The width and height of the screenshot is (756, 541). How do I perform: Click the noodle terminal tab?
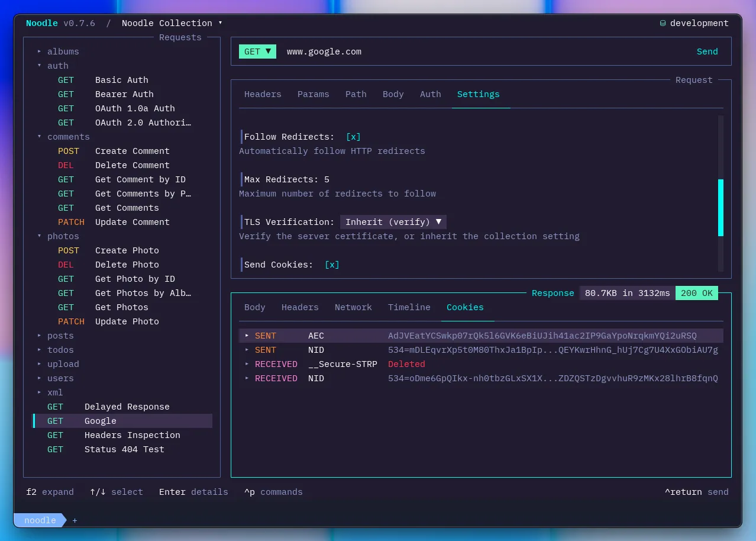click(x=40, y=520)
